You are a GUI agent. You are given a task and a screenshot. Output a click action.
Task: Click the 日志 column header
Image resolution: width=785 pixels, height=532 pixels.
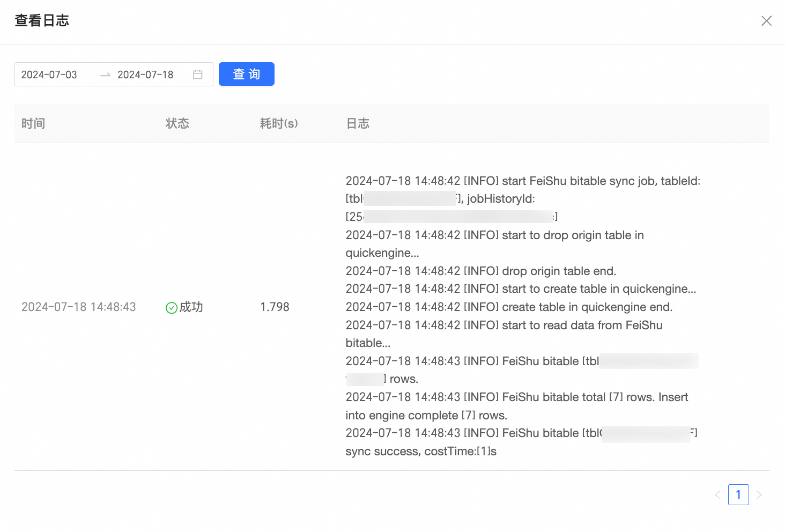point(358,123)
